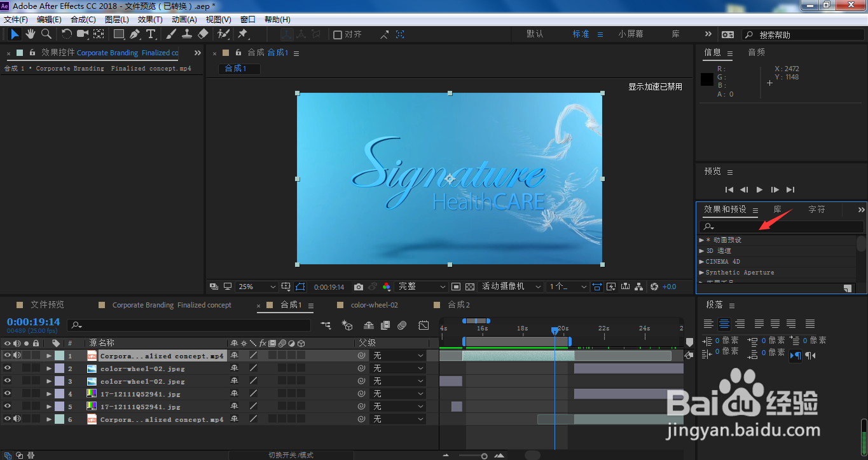The width and height of the screenshot is (868, 460).
Task: Click the show channel RGB color icon
Action: (387, 287)
